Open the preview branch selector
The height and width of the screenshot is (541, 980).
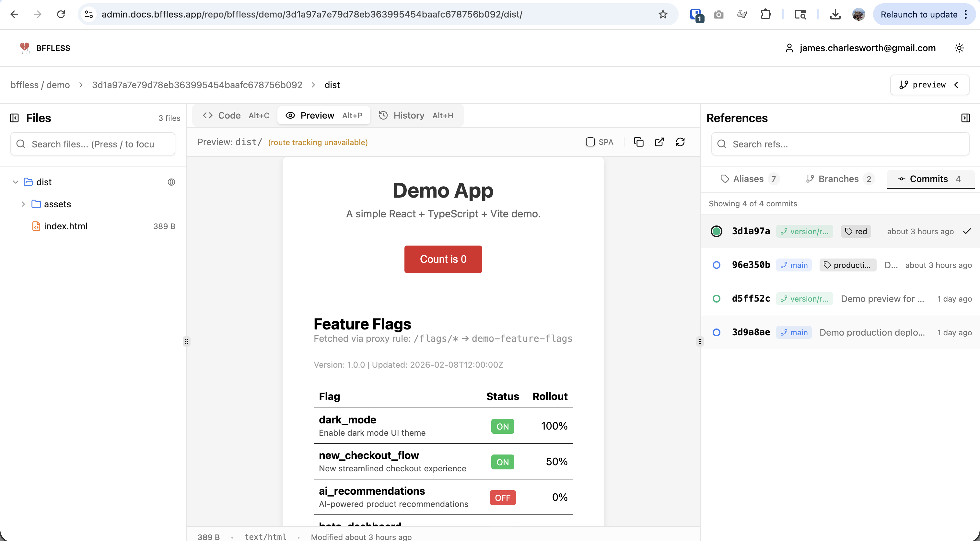point(929,85)
